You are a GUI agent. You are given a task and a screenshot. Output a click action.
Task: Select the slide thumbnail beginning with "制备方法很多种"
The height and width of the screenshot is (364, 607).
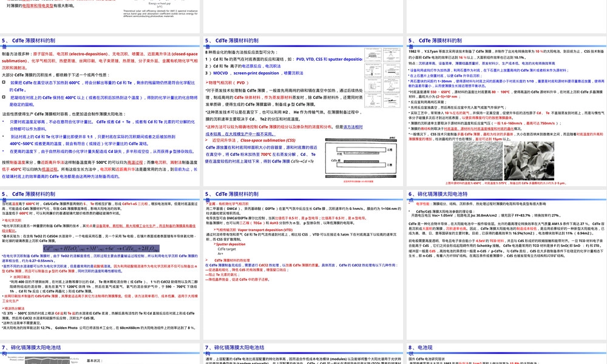pyautogui.click(x=100, y=112)
